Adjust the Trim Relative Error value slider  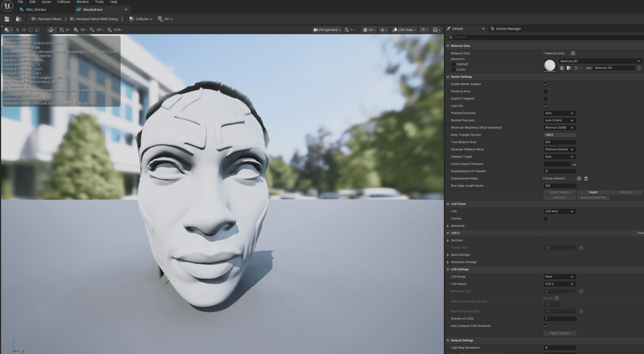point(560,142)
